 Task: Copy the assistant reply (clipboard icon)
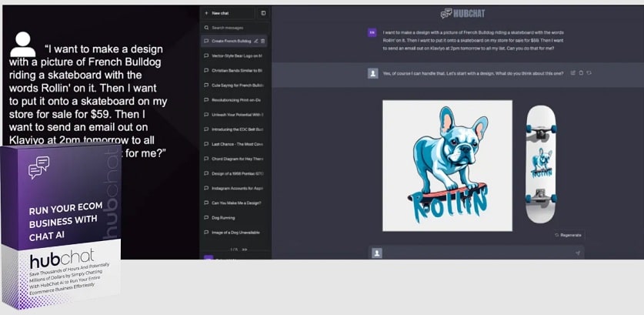click(581, 73)
